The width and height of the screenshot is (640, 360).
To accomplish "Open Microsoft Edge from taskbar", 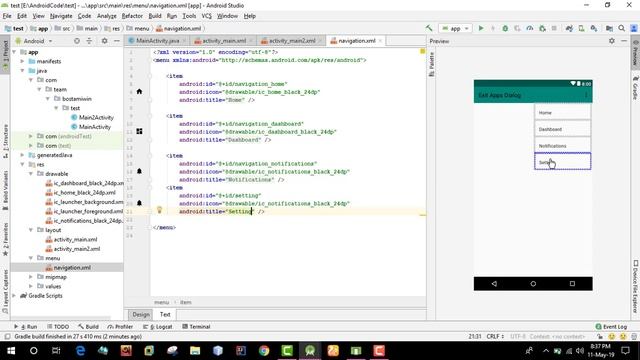I will coord(80,351).
